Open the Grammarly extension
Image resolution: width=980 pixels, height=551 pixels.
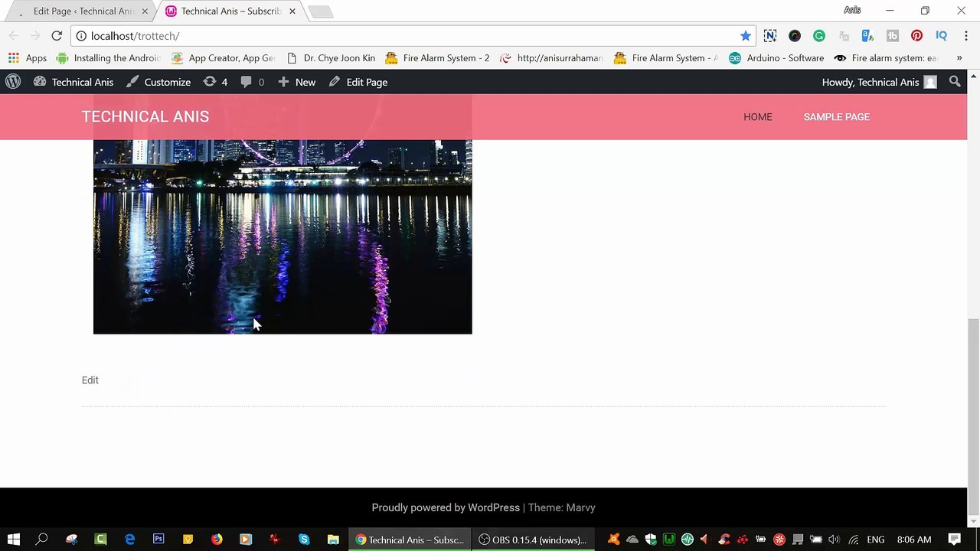[x=819, y=36]
